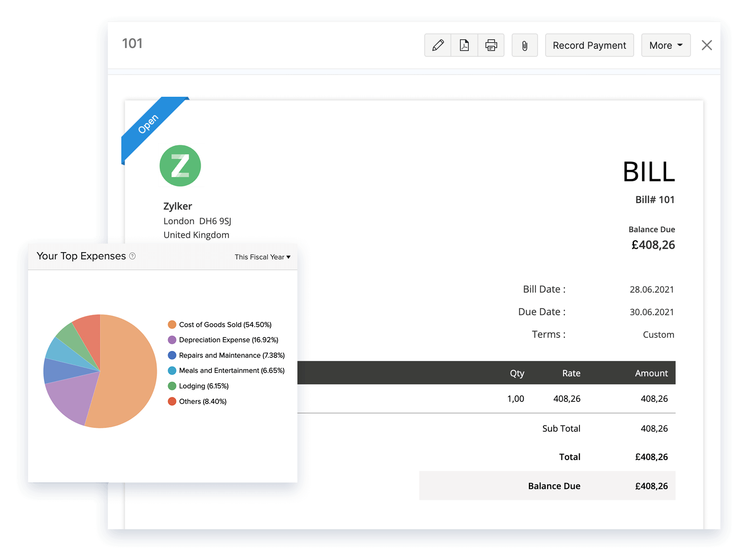Select the Lodging legend entry

coord(204,386)
